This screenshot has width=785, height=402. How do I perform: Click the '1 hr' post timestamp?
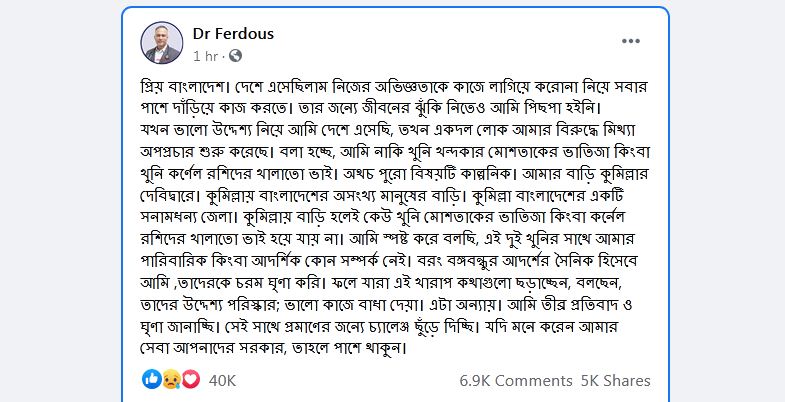203,56
